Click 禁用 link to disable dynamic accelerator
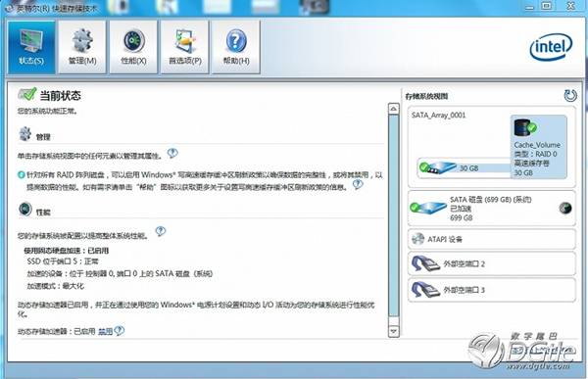The width and height of the screenshot is (588, 379). (106, 331)
